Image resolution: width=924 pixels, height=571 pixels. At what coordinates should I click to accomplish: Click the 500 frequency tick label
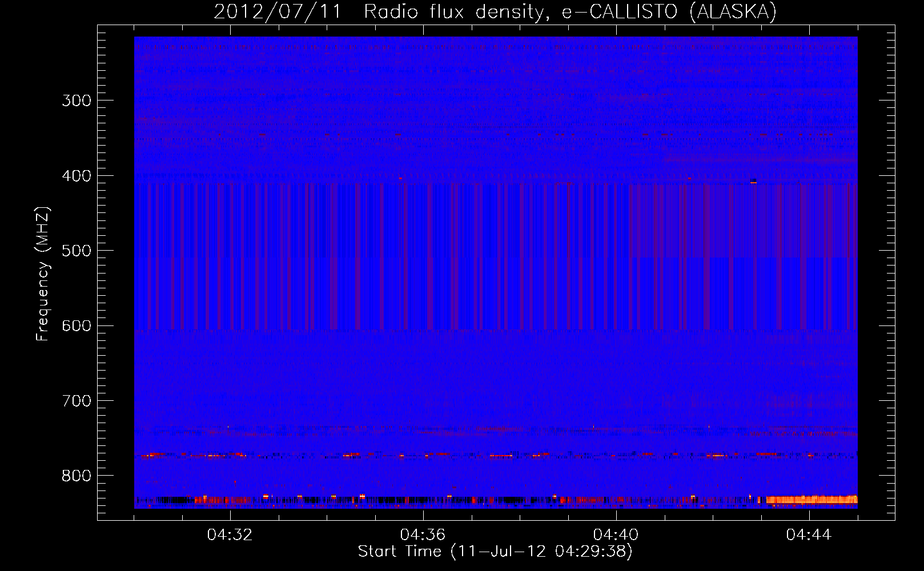pyautogui.click(x=77, y=251)
